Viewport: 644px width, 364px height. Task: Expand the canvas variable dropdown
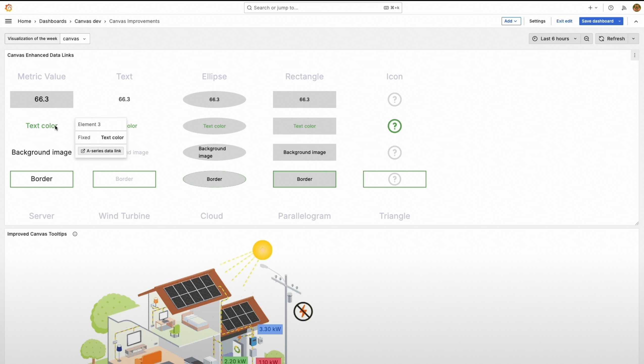pyautogui.click(x=75, y=39)
